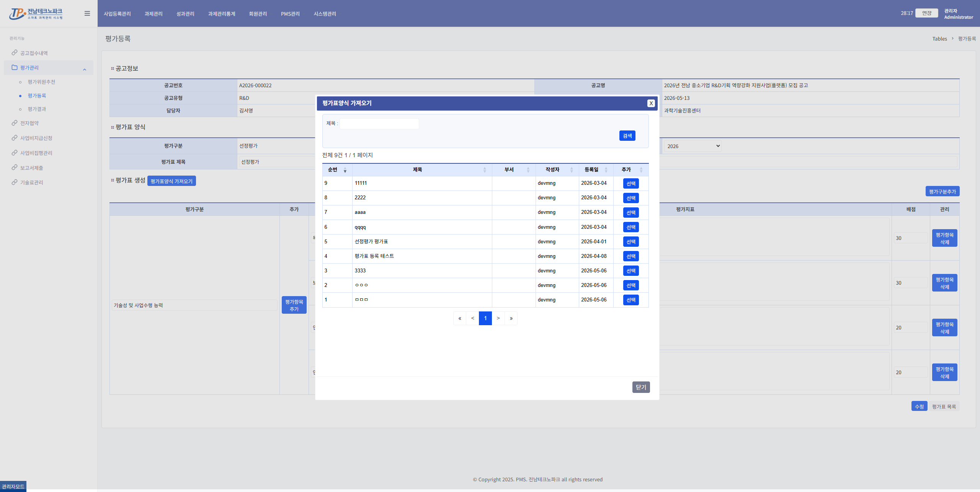
Task: Click the 평가표양식 가져오기 button
Action: coord(171,181)
